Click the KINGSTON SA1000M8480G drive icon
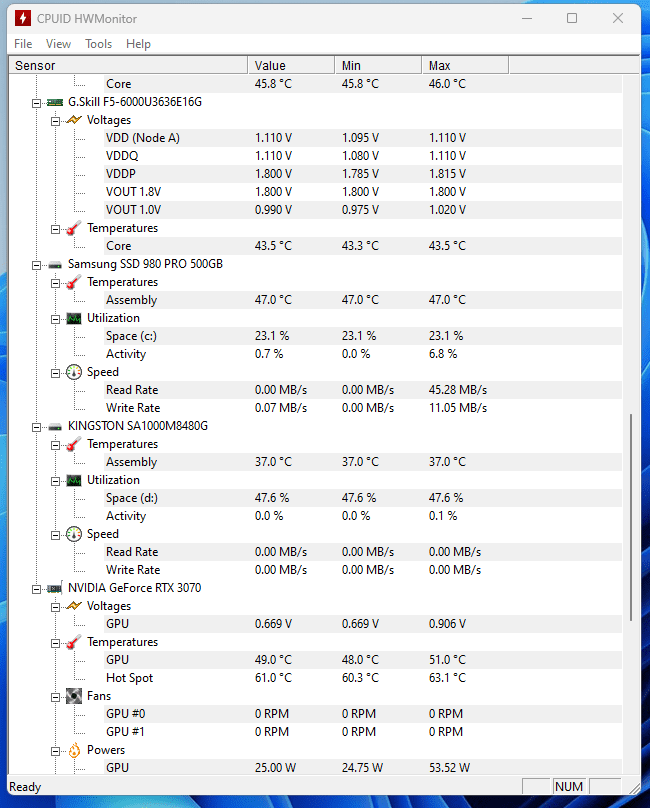 (55, 427)
